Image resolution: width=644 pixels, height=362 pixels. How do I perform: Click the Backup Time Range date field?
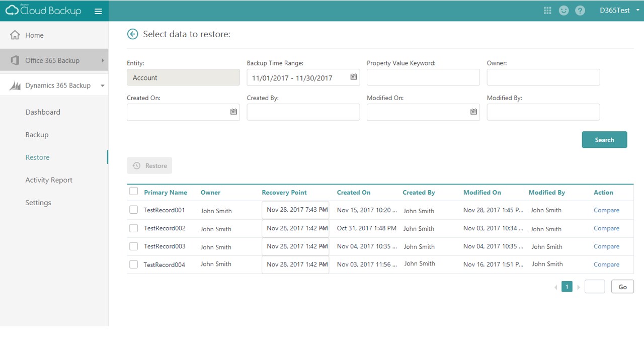pyautogui.click(x=303, y=77)
